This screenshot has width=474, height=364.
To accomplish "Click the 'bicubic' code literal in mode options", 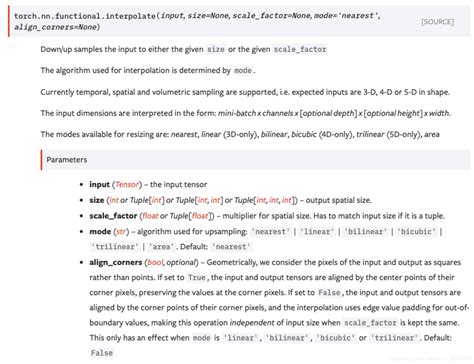I will 416,231.
